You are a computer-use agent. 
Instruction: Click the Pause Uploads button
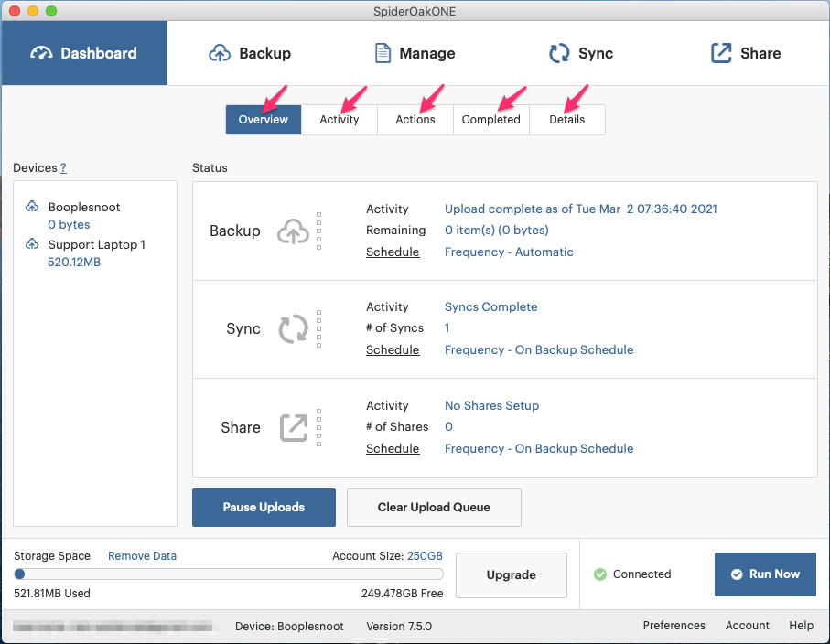[264, 508]
